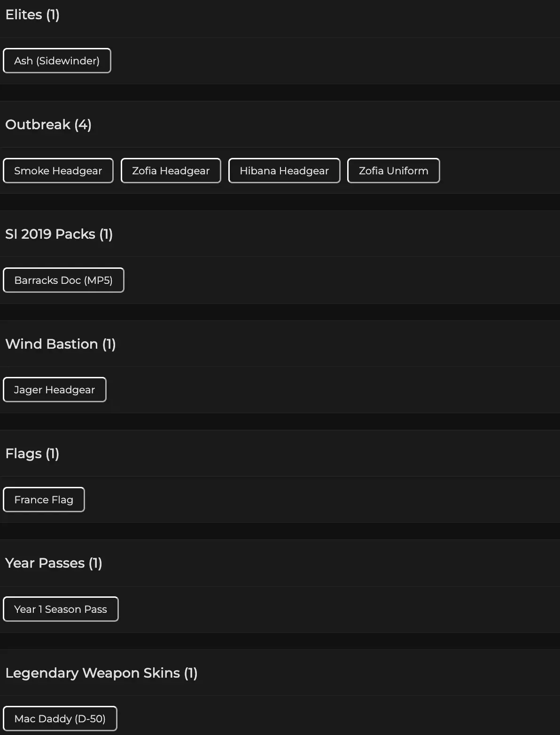560x735 pixels.
Task: Click the Legendary Weapon Skins count (1)
Action: [x=191, y=673]
